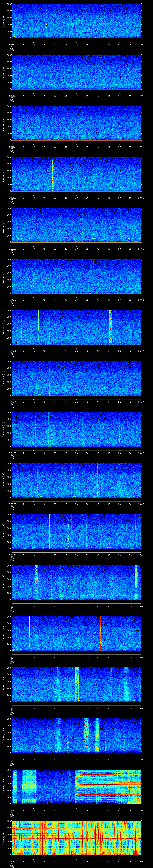
Task: Select the 16:22:00 start time label
Action: (12, 351)
